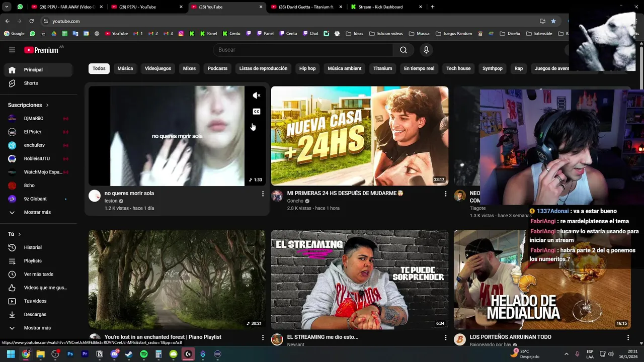The width and height of the screenshot is (644, 362).
Task: Start voice search with the microphone icon
Action: pyautogui.click(x=426, y=50)
